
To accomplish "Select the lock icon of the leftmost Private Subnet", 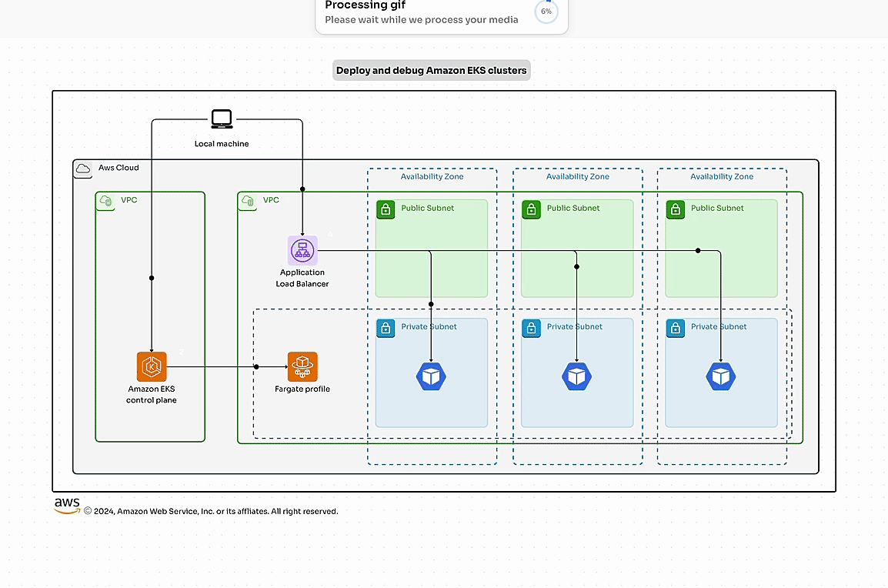I will point(386,328).
